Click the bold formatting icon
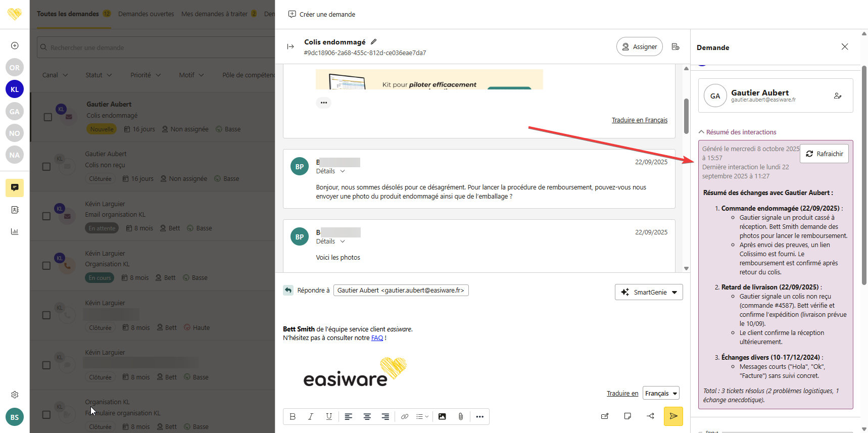 tap(293, 417)
